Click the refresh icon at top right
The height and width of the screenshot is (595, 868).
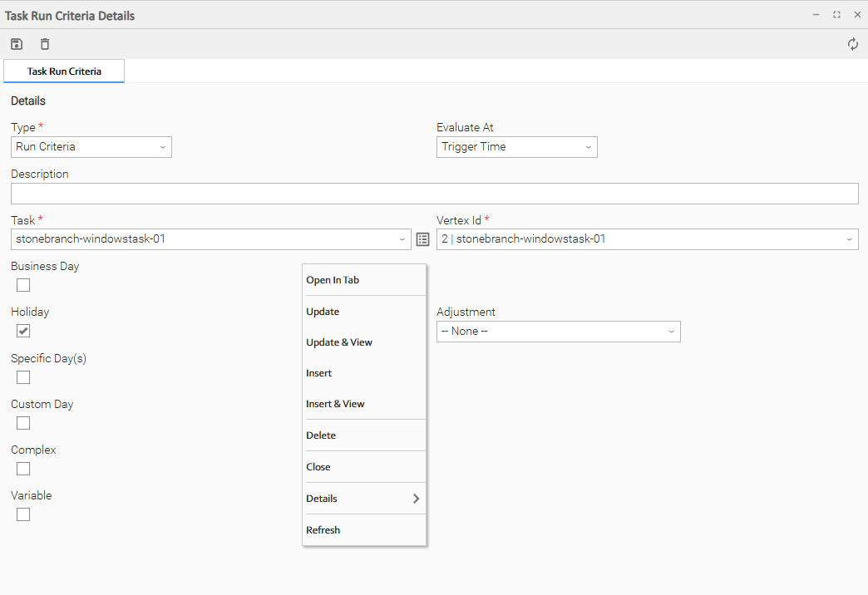pyautogui.click(x=853, y=44)
